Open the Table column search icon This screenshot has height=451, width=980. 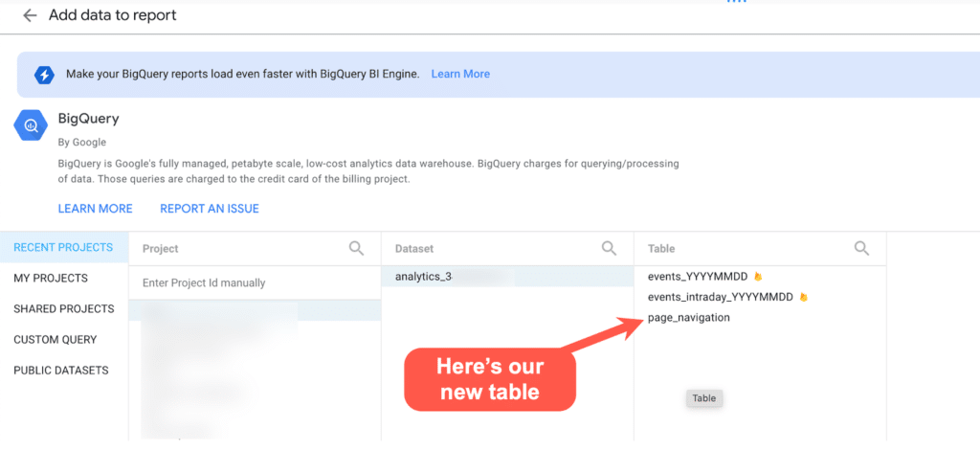point(861,248)
